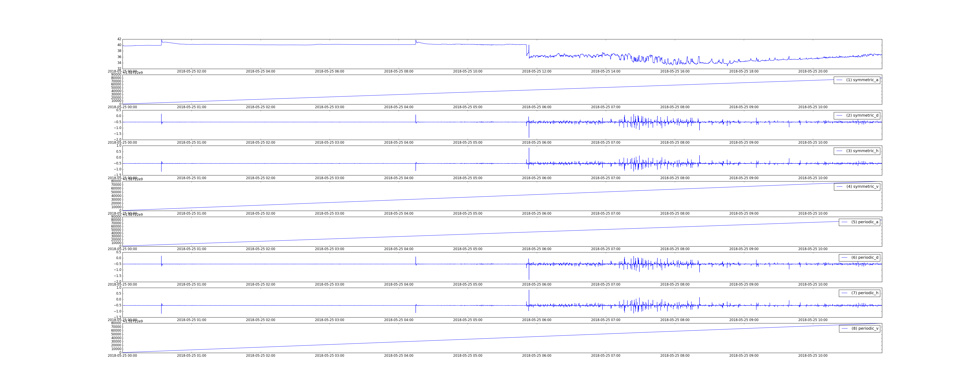Click the "09:00" tick below the symmetric_h plot

point(744,178)
